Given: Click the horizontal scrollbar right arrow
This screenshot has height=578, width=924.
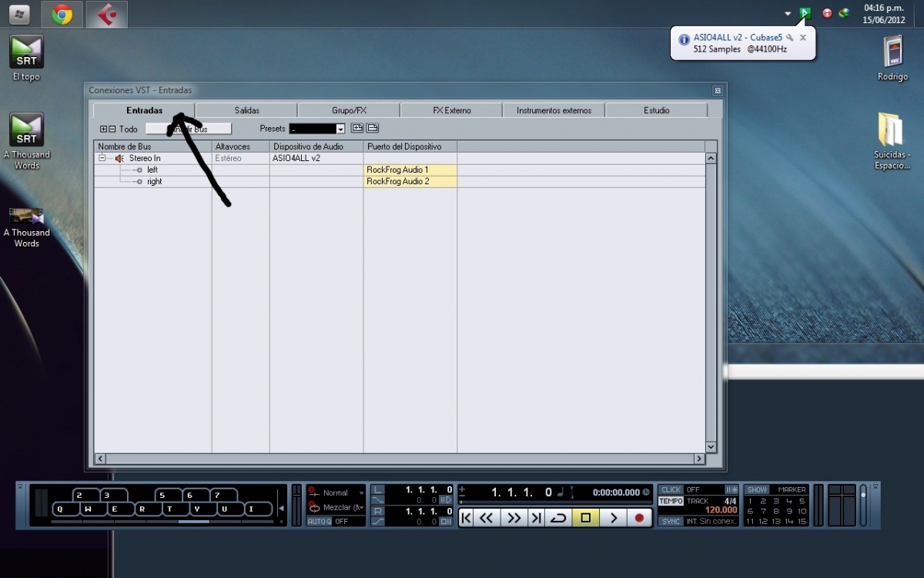Looking at the screenshot, I should coord(699,459).
